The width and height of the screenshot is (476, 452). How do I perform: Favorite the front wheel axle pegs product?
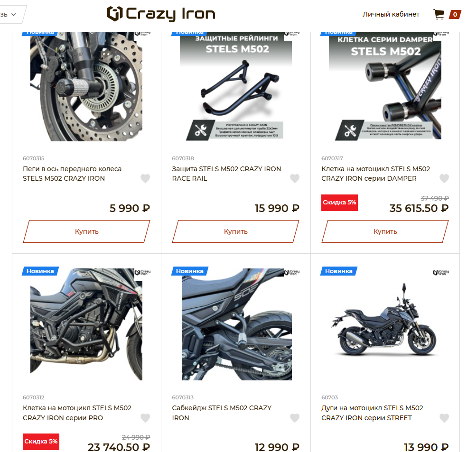point(145,178)
